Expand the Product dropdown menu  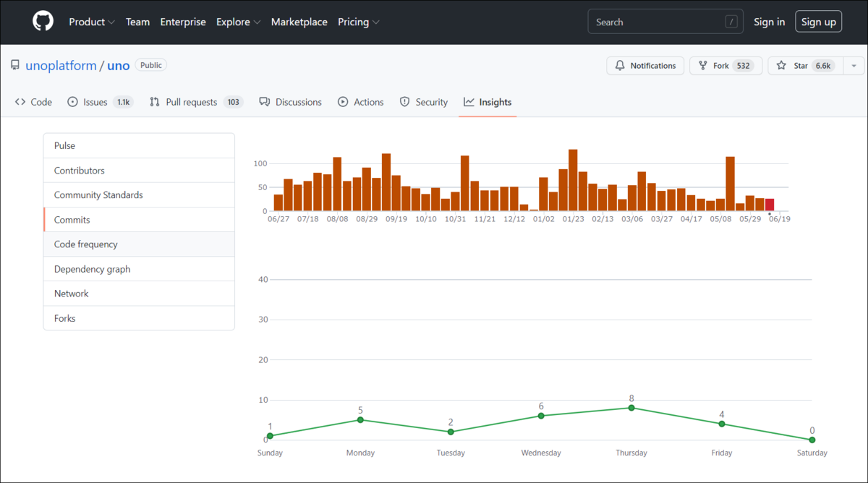click(92, 22)
